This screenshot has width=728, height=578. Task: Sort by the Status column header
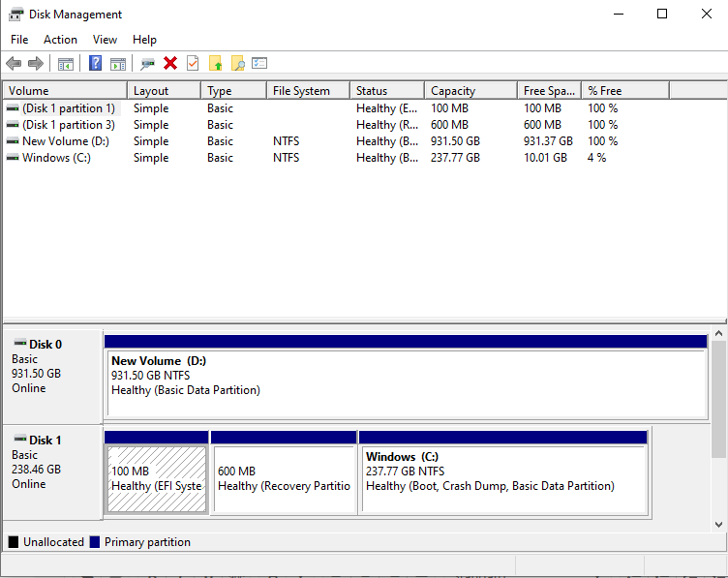(387, 91)
